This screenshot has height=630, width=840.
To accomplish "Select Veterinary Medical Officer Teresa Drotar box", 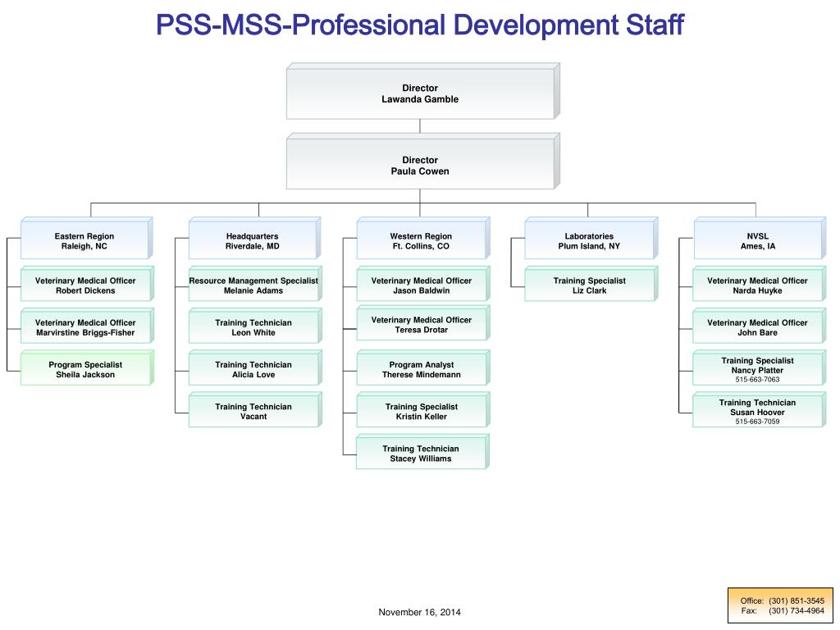I will pyautogui.click(x=423, y=323).
